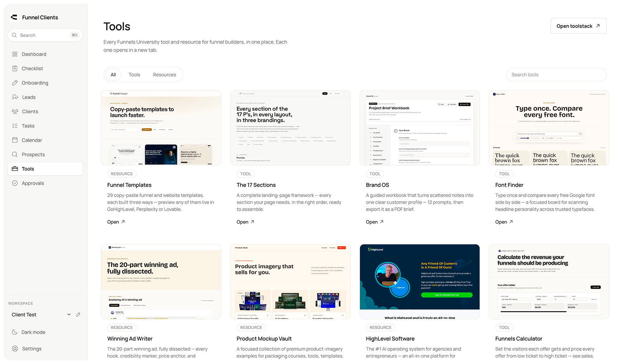Open The 17 Sections tool link

pos(245,222)
